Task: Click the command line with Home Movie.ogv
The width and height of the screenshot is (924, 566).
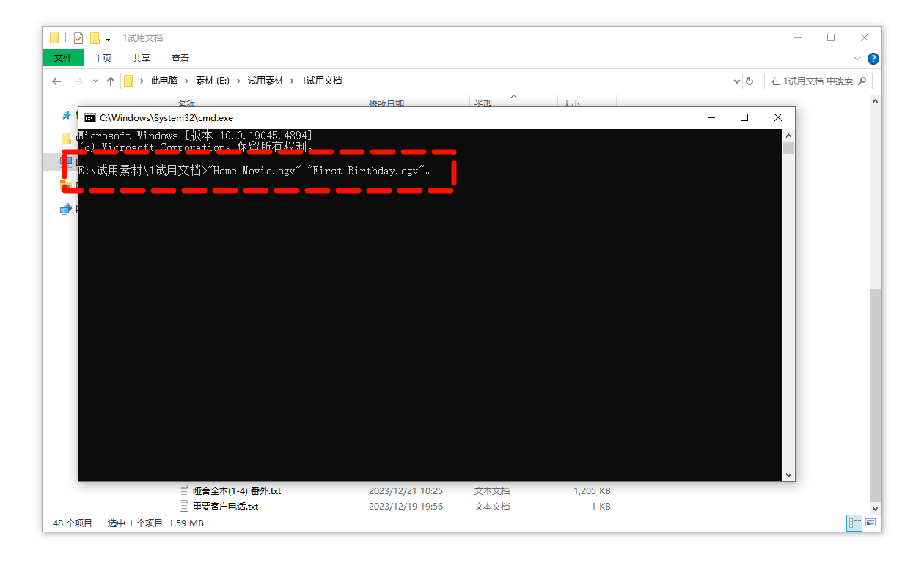Action: coord(254,171)
